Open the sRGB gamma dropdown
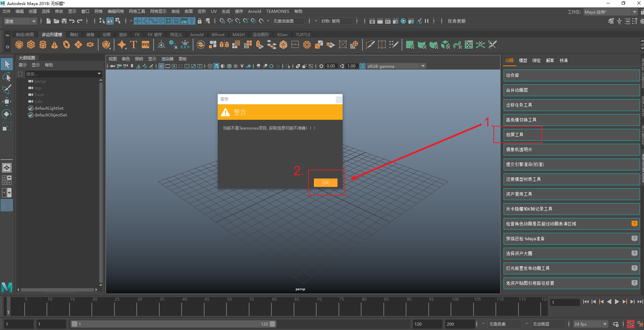Image resolution: width=644 pixels, height=330 pixels. 423,66
